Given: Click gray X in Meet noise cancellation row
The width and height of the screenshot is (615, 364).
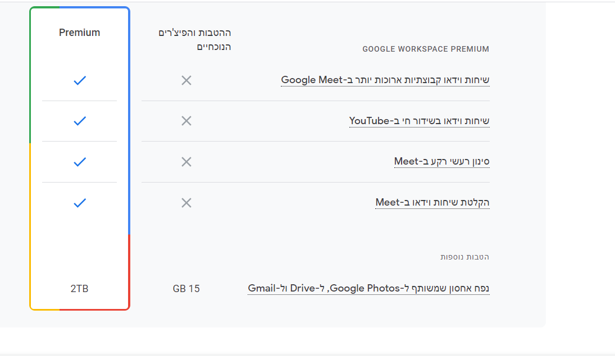Looking at the screenshot, I should click(x=186, y=162).
